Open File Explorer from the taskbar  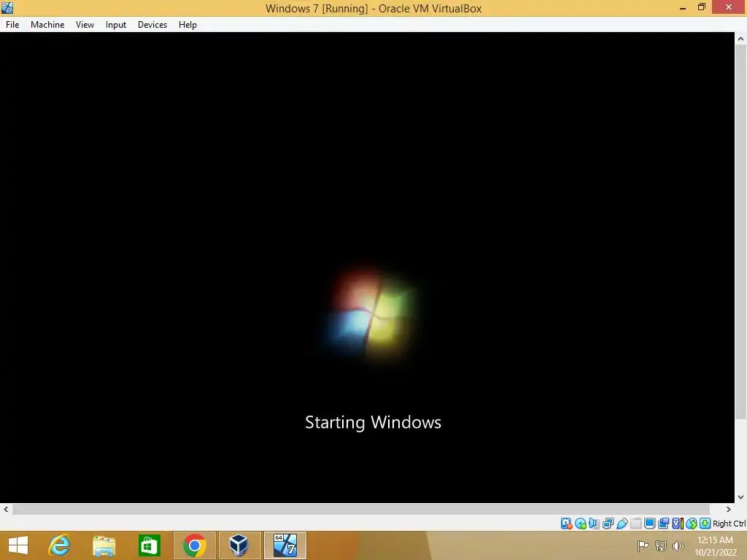104,545
